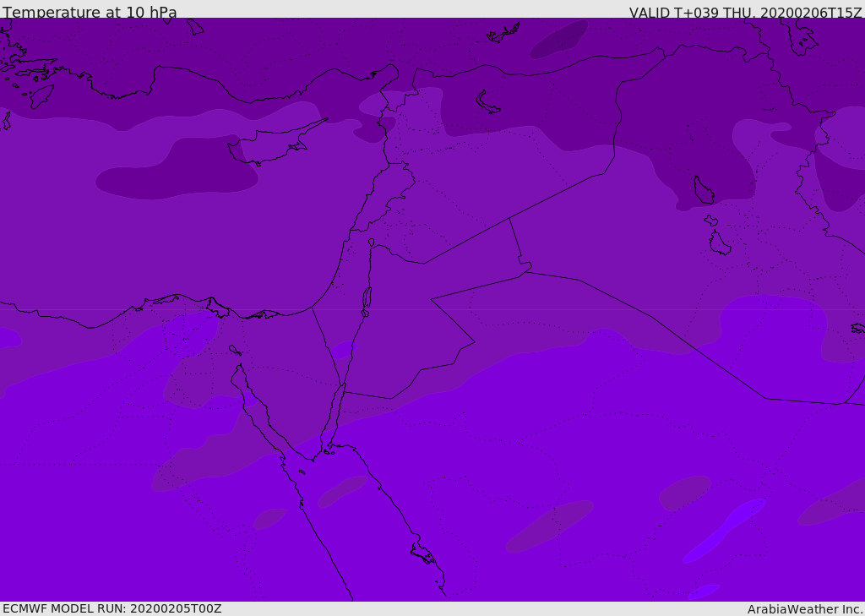Click the 'Temperature at 10 hPa' title text
Image resolution: width=865 pixels, height=616 pixels.
coord(90,12)
